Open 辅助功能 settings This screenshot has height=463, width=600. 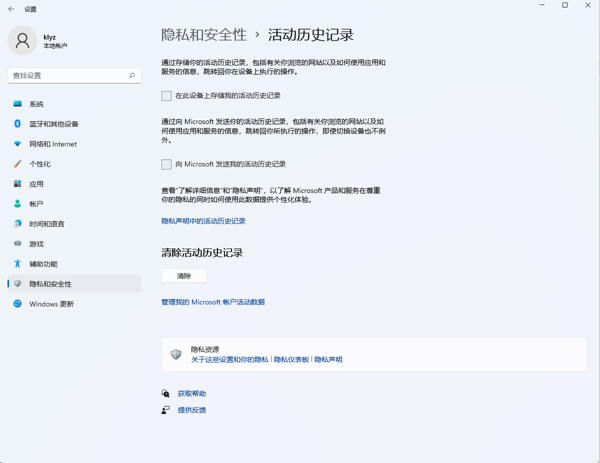(x=74, y=264)
